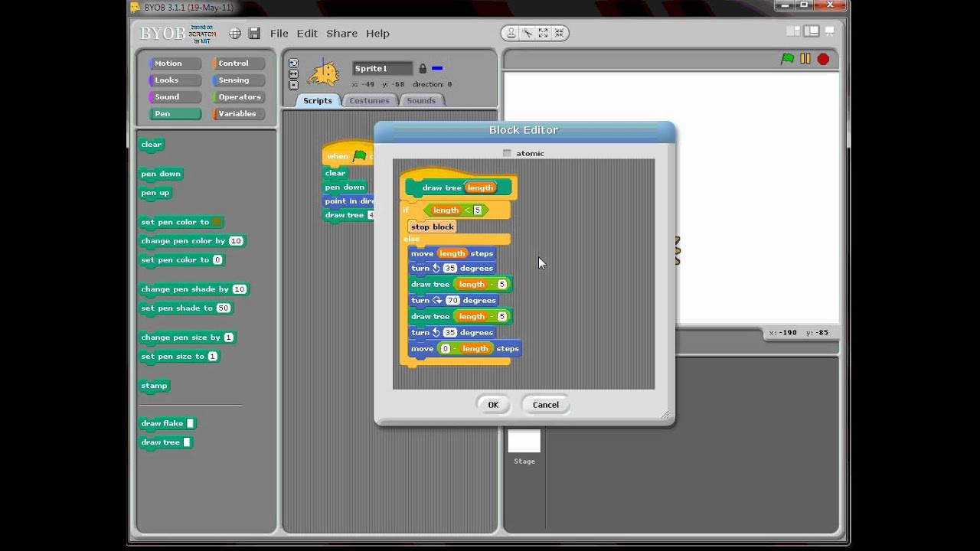Select the Operators block category
The image size is (980, 551).
[x=239, y=97]
